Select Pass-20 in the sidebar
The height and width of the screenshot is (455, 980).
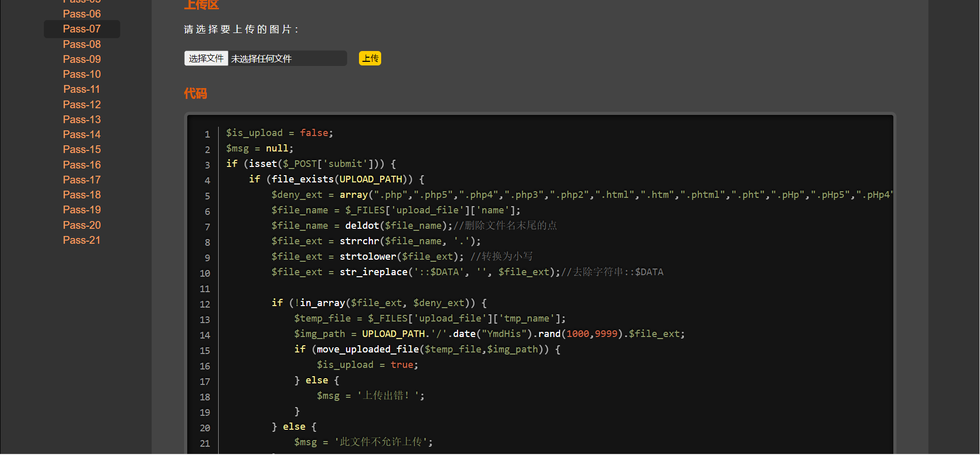tap(81, 225)
